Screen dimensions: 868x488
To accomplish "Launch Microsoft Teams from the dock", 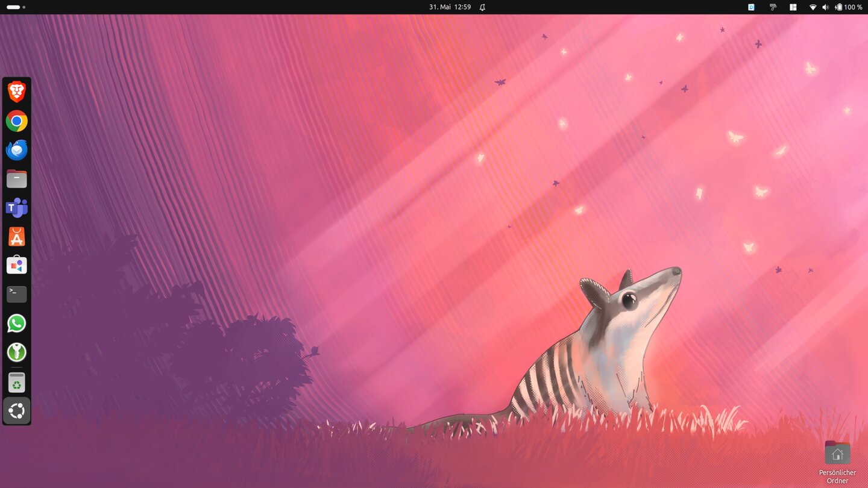I will [17, 208].
